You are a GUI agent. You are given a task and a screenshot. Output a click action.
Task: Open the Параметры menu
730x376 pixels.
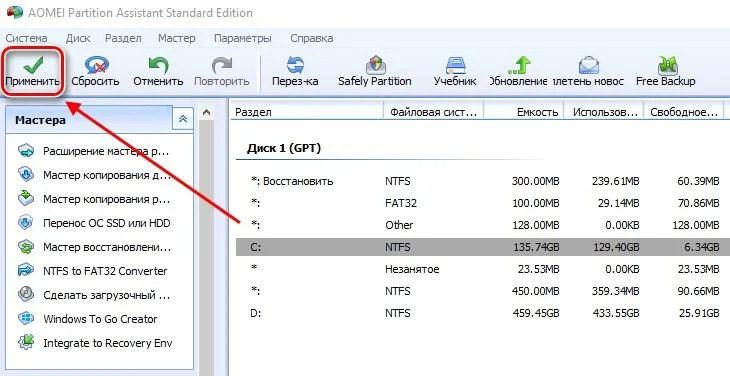243,38
